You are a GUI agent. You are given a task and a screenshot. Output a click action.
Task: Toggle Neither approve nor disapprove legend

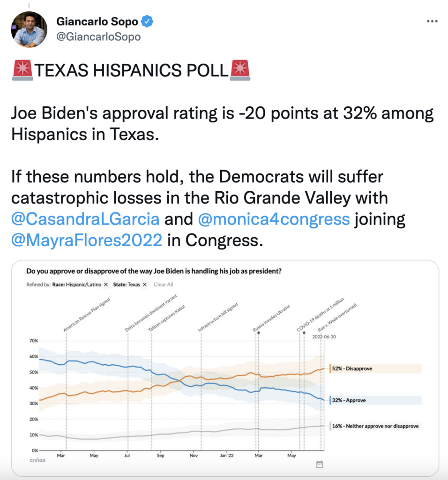(x=375, y=426)
